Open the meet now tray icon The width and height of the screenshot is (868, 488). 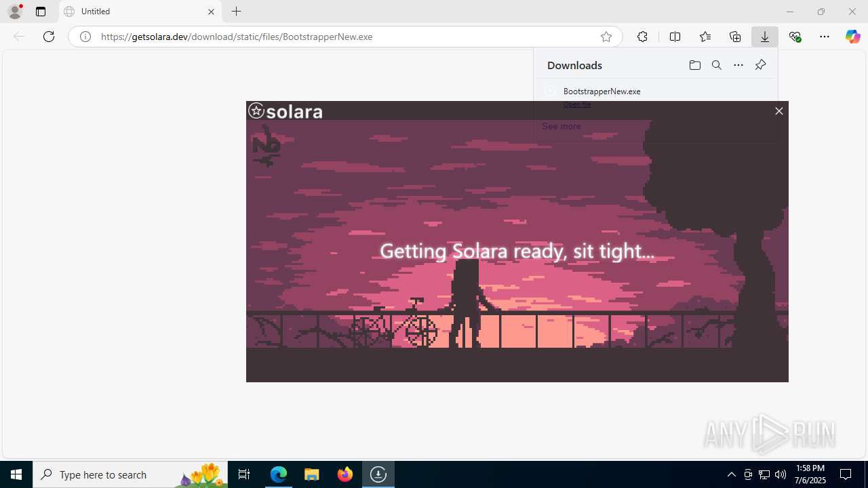pos(748,474)
